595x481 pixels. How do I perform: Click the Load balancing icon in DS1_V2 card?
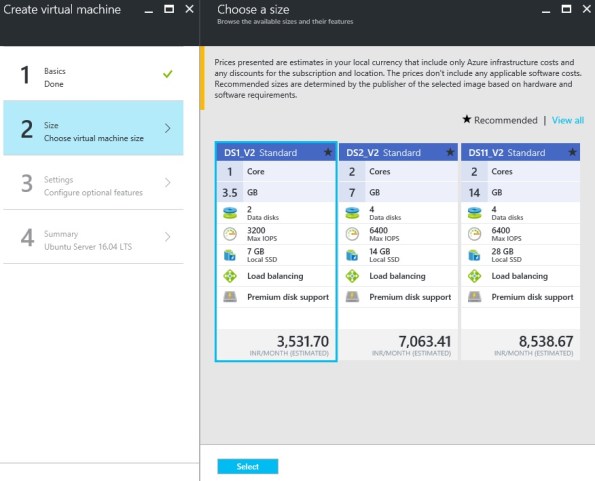tap(230, 276)
